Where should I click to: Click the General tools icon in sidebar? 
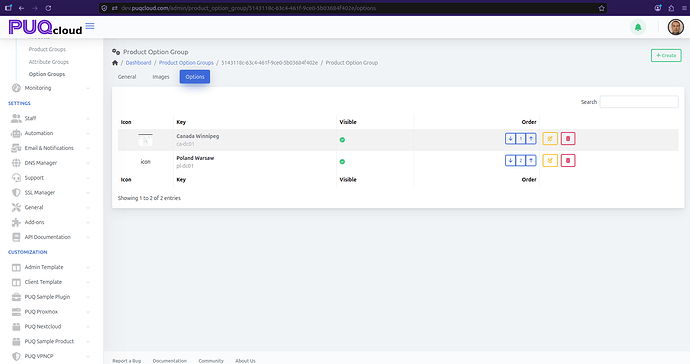pos(16,207)
